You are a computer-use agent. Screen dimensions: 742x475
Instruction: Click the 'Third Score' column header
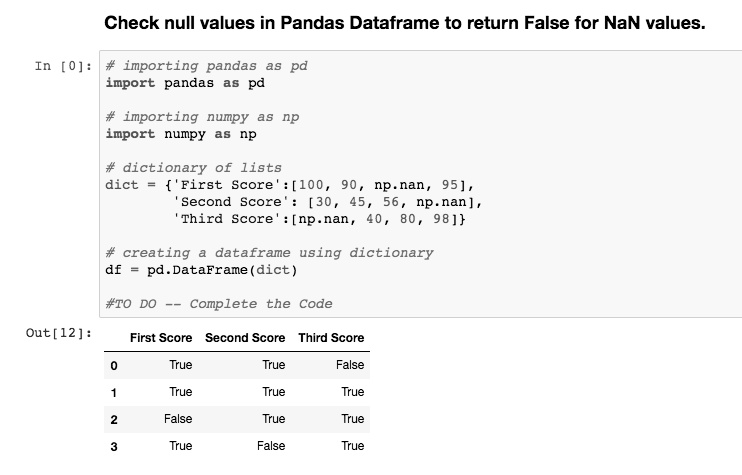click(331, 338)
